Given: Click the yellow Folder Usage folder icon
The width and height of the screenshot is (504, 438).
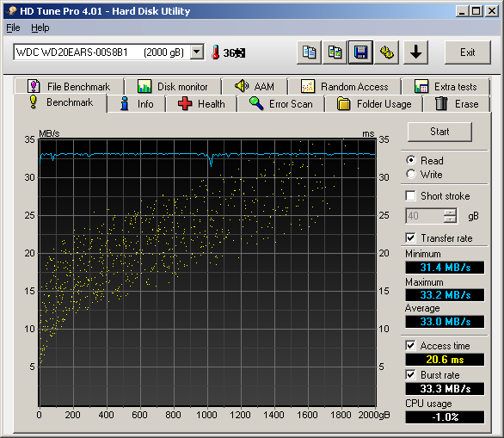Looking at the screenshot, I should [x=344, y=103].
